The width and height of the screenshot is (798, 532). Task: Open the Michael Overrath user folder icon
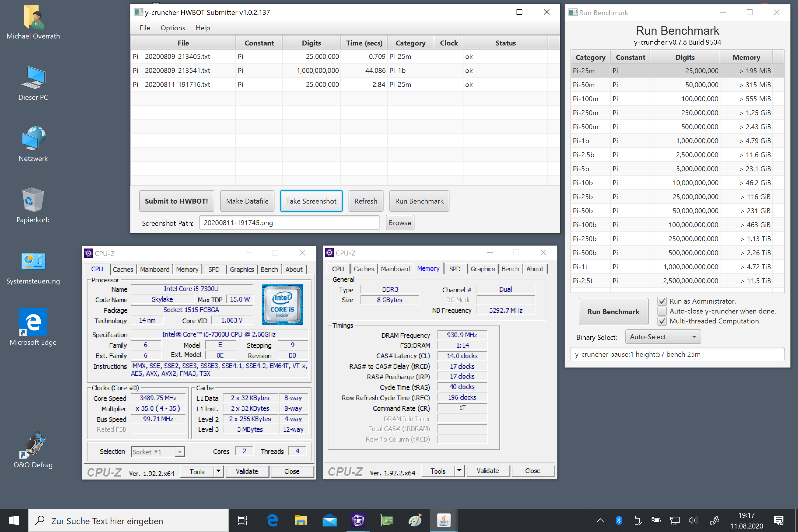tap(33, 17)
